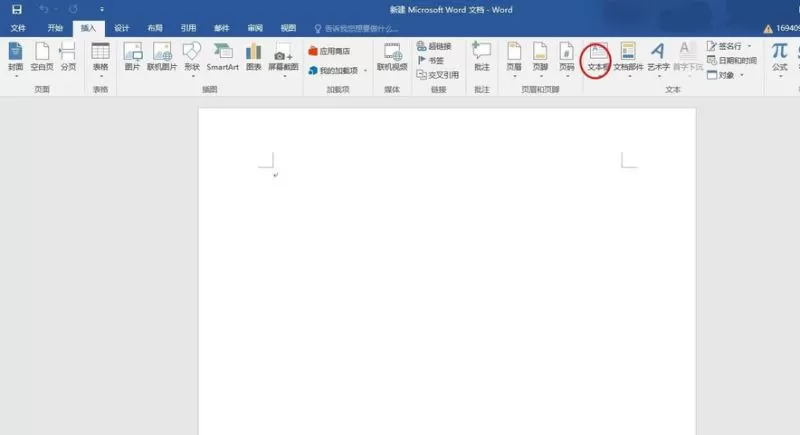Screen dimensions: 800x435
Task: Switch to the 开始 (Home) tab
Action: point(55,28)
